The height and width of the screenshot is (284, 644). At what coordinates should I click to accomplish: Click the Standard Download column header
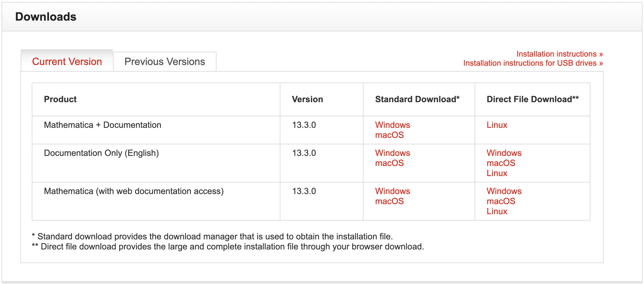417,99
